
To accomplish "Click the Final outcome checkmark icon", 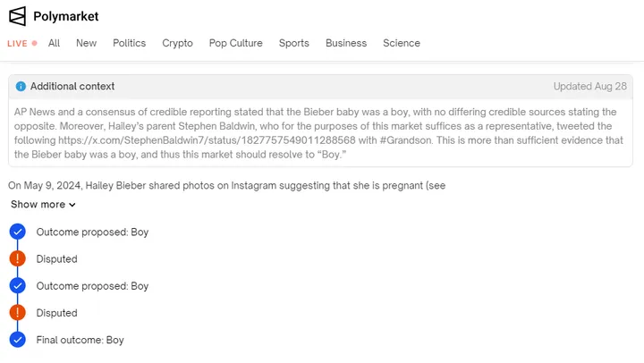I will click(x=17, y=340).
